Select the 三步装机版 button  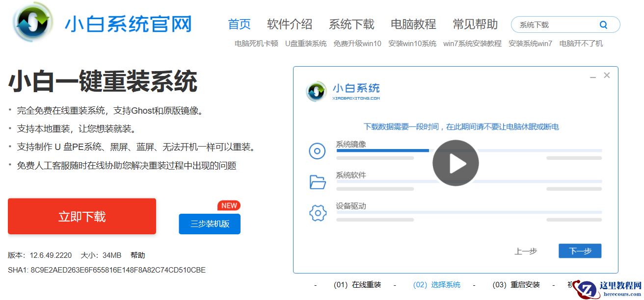click(210, 224)
